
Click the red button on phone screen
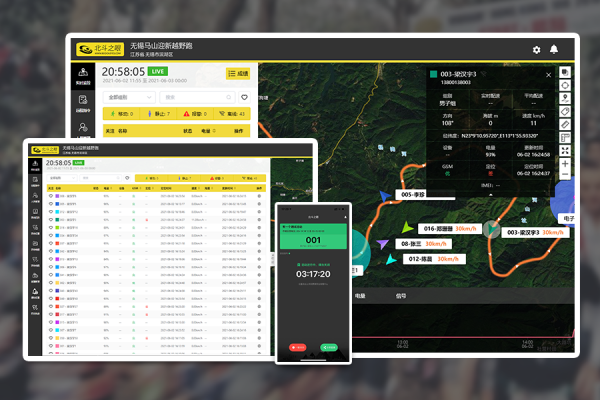click(297, 345)
